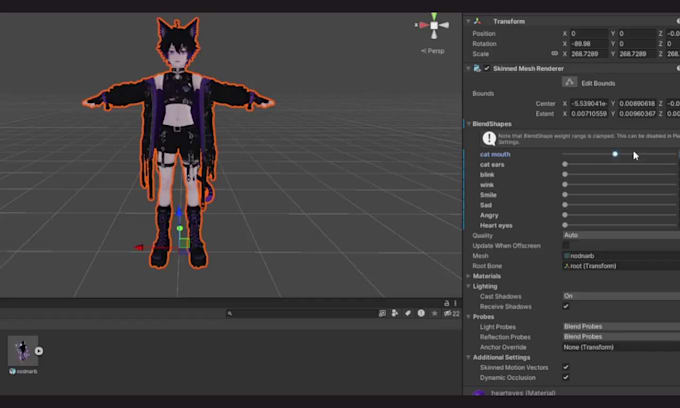
Task: Collapse the Transform component foldout
Action: coord(468,21)
